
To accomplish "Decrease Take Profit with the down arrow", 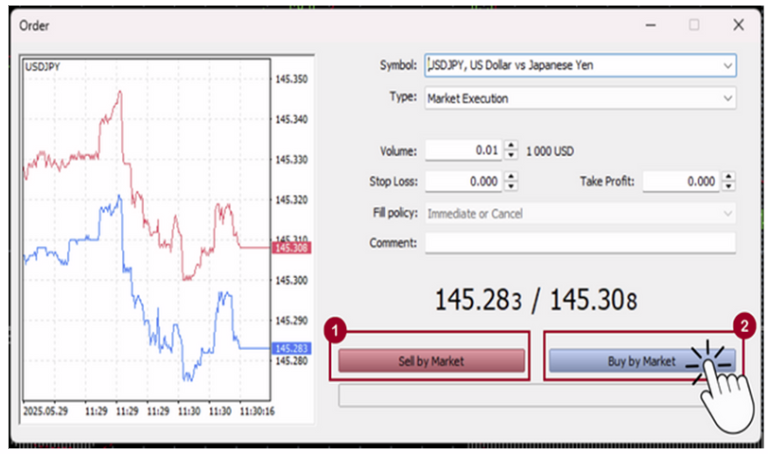I will [x=728, y=187].
